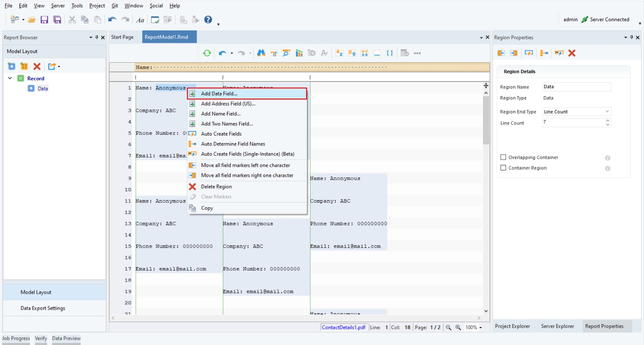The image size is (644, 345).
Task: Click the Help question mark icon
Action: (208, 20)
